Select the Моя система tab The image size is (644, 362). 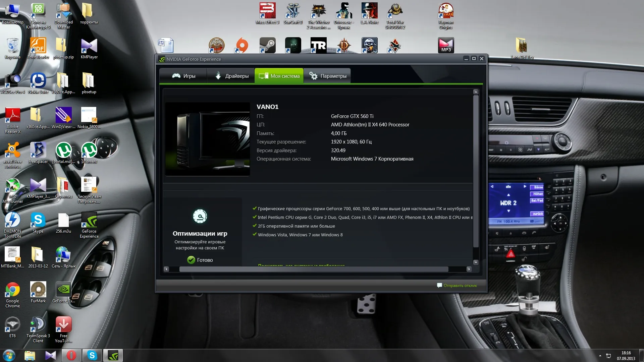[x=279, y=76]
